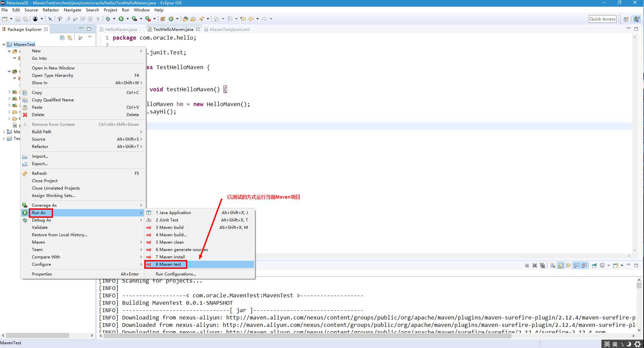Click Properties in the context menu
644x348 pixels.
click(83, 274)
